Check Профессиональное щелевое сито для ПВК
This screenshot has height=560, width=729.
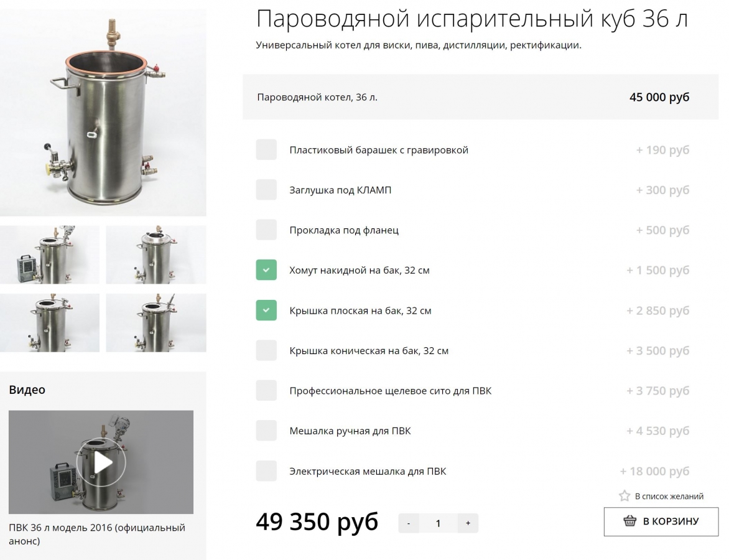(x=266, y=390)
